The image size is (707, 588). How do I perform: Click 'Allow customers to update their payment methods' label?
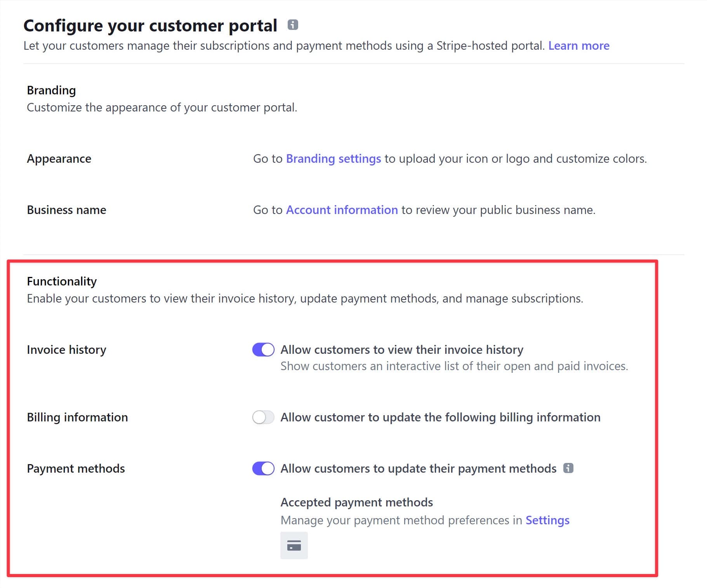tap(418, 468)
